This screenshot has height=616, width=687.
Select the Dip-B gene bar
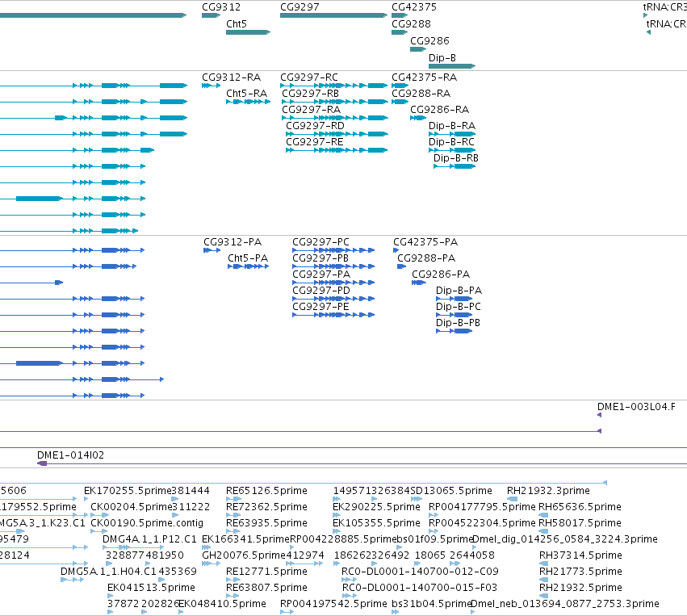452,66
